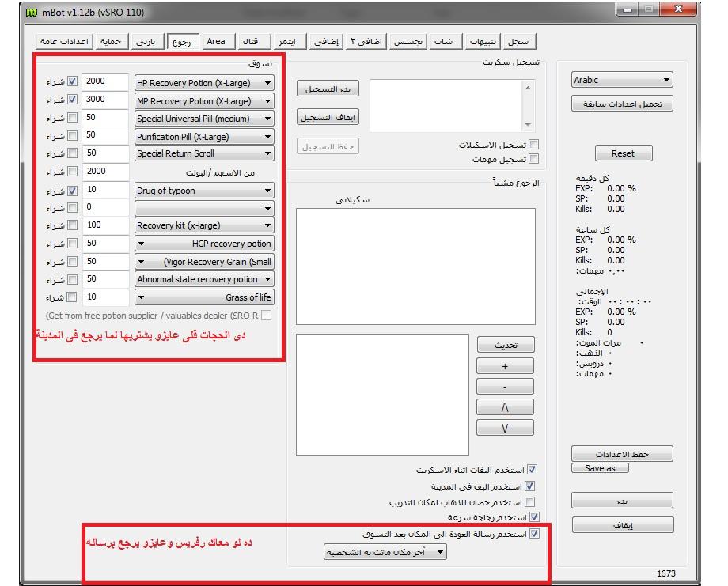
Task: Open the اعدادات عامة tab
Action: (x=64, y=41)
